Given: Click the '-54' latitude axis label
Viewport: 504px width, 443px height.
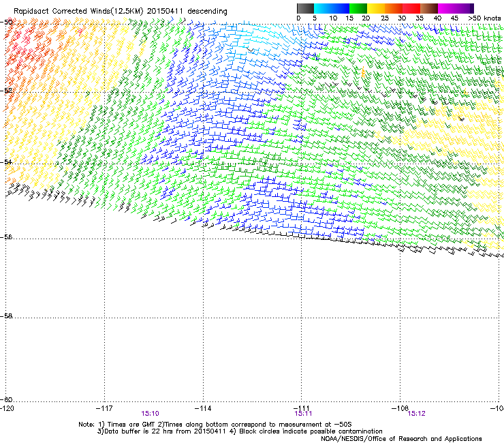Looking at the screenshot, I should pyautogui.click(x=6, y=162).
